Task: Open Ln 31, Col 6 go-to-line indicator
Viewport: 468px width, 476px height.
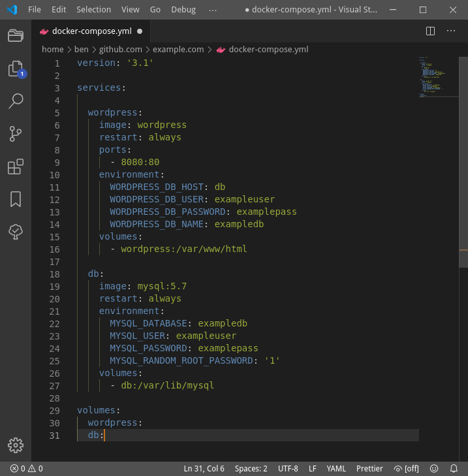Action: [x=204, y=469]
